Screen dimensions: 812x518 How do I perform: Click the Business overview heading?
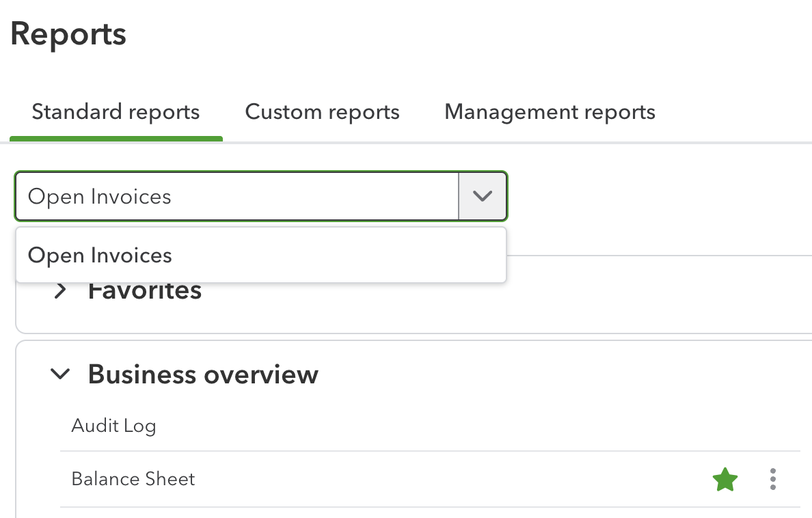click(x=203, y=374)
